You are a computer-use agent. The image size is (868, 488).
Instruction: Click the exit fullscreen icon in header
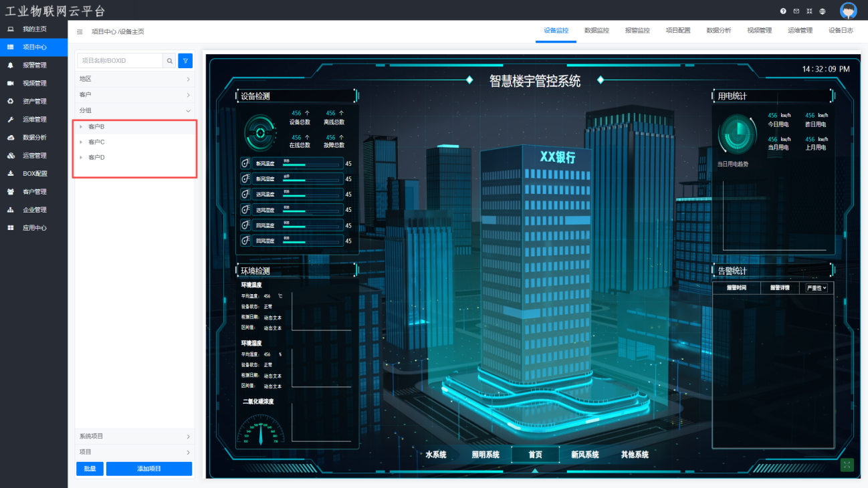pyautogui.click(x=809, y=11)
